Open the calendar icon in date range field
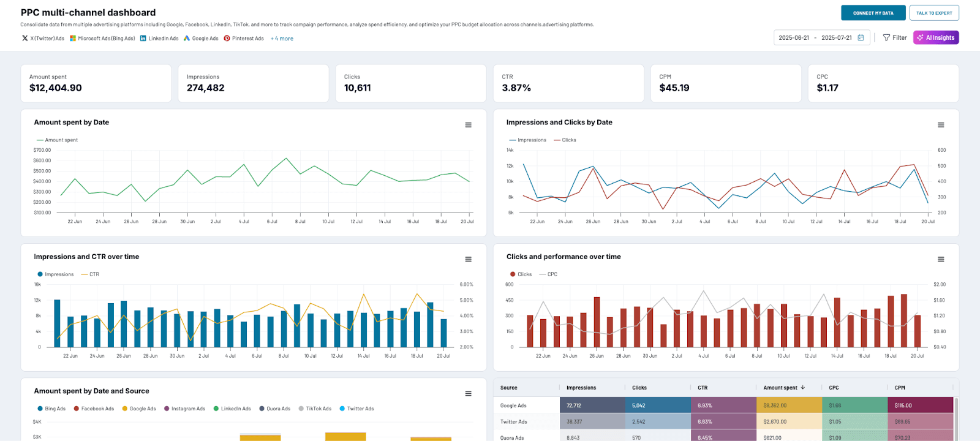The image size is (980, 441). tap(861, 37)
